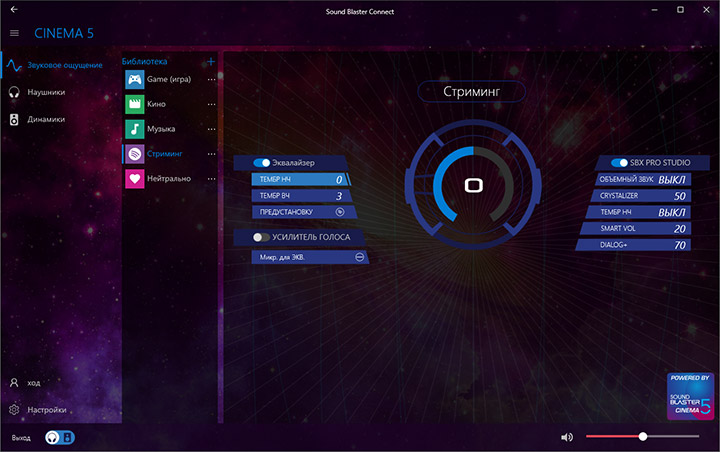
Task: Click the Микр. для ЭКВ. minus icon
Action: [x=360, y=257]
